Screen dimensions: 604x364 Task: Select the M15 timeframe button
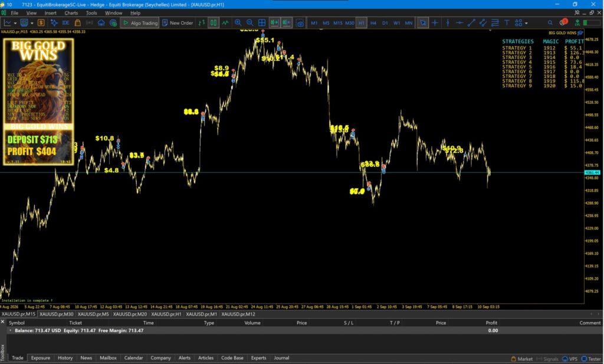pos(338,23)
